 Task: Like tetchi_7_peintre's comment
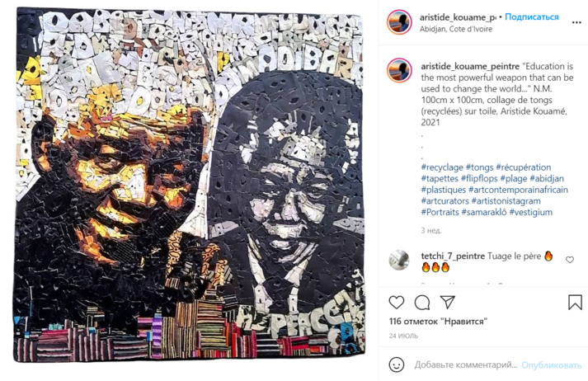pyautogui.click(x=570, y=260)
